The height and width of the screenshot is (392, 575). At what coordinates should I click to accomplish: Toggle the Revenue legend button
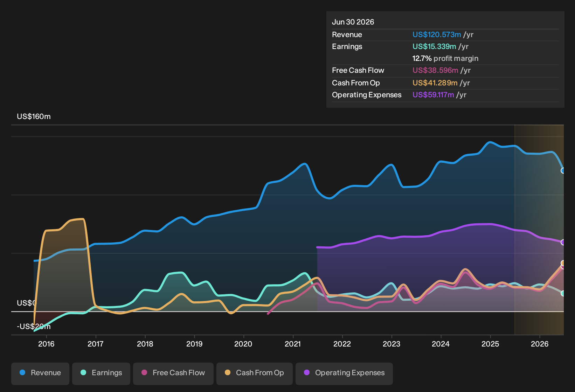point(40,373)
